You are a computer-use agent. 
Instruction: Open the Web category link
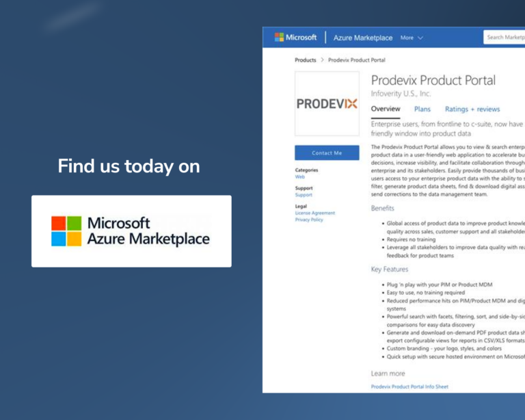pyautogui.click(x=300, y=177)
